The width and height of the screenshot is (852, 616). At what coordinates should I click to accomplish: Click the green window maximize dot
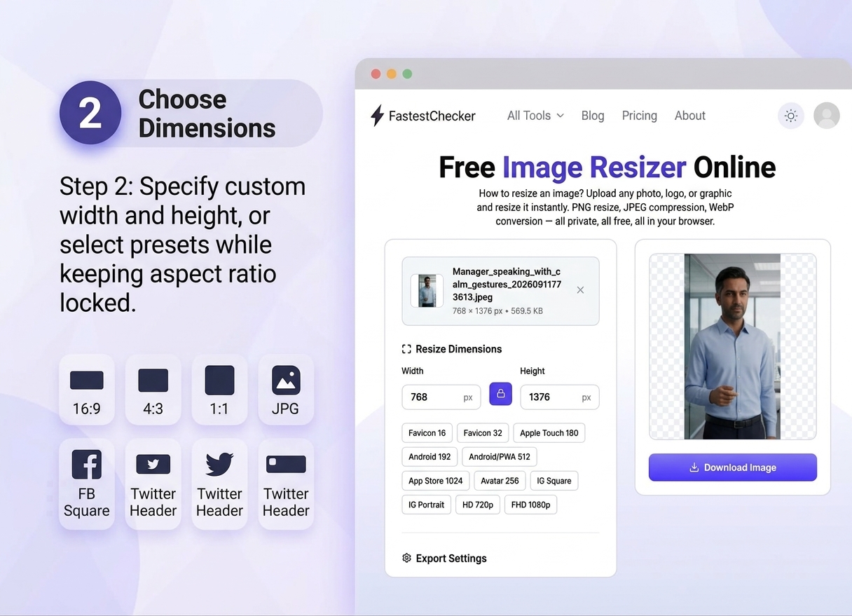407,74
